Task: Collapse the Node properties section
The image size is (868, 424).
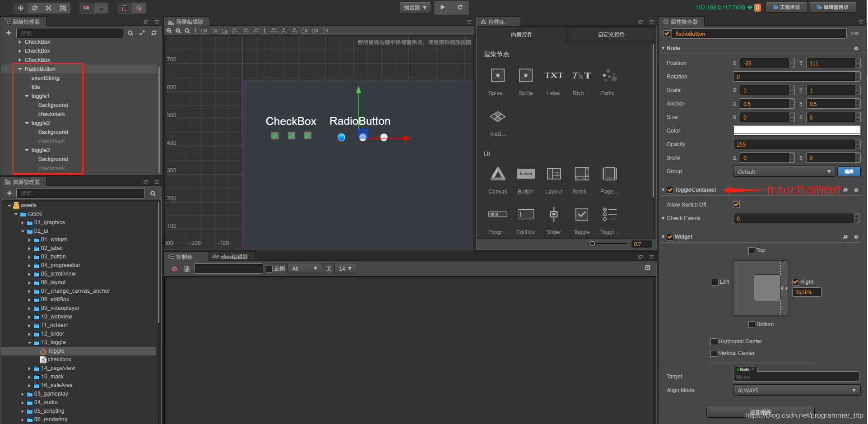Action: [x=663, y=48]
